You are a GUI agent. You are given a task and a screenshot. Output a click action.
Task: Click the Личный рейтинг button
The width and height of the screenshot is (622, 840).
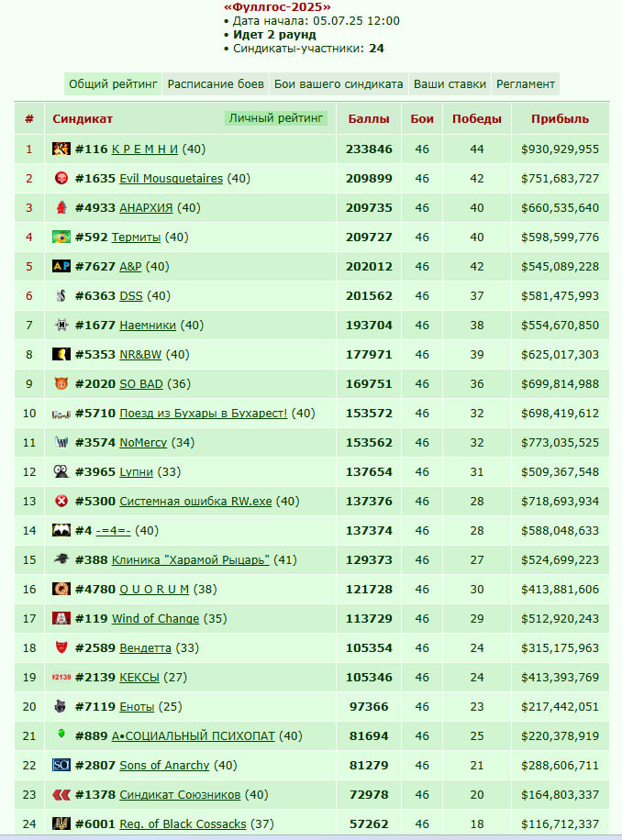[x=275, y=118]
